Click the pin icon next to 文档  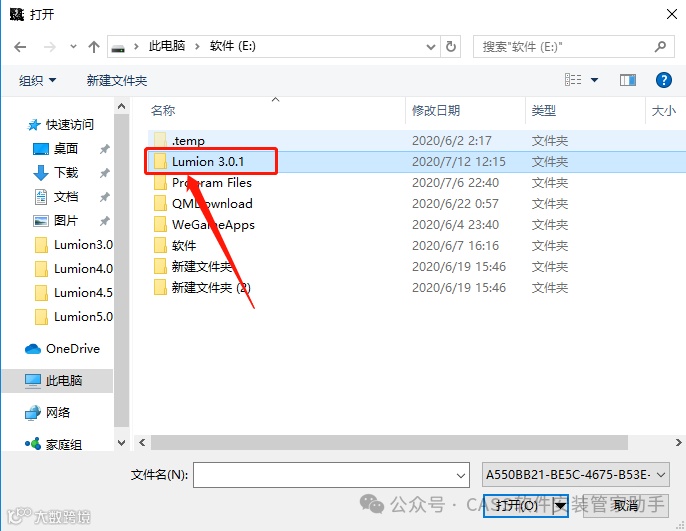click(104, 197)
